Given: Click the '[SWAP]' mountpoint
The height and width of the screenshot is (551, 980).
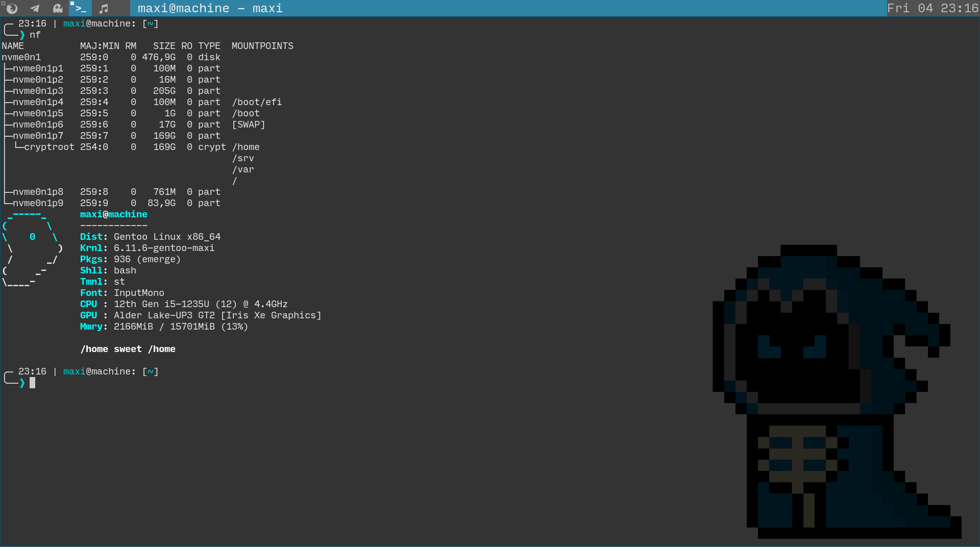Looking at the screenshot, I should tap(249, 124).
